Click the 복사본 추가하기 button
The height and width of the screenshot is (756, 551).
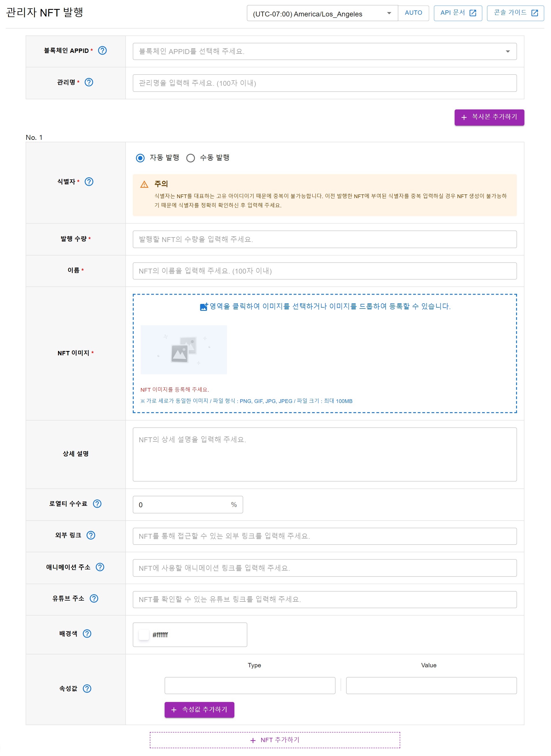coord(489,118)
